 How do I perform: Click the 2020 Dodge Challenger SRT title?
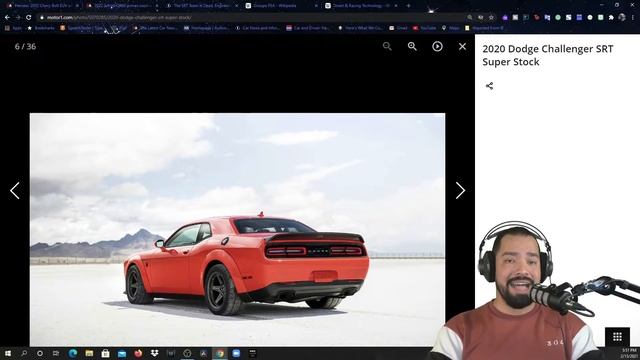(x=548, y=55)
